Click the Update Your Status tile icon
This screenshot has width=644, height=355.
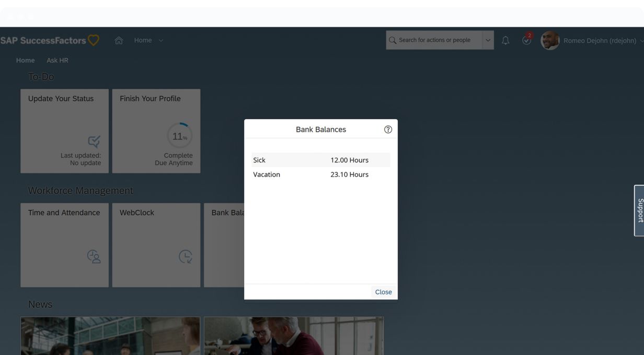pos(94,141)
